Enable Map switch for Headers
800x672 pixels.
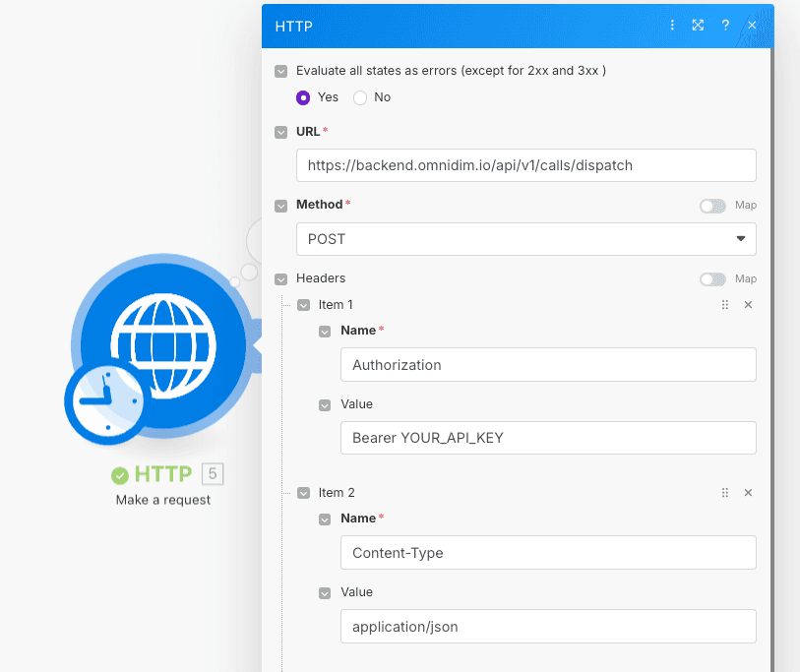712,279
